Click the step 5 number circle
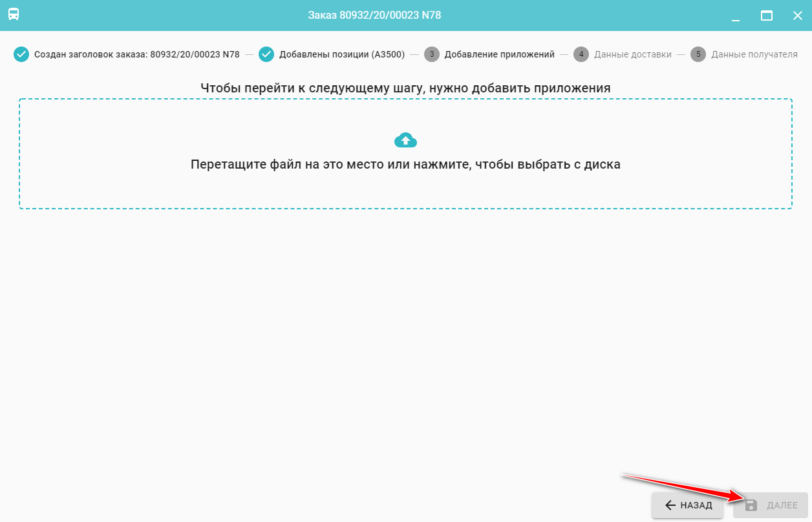Screen dimensions: 812x522 point(698,54)
